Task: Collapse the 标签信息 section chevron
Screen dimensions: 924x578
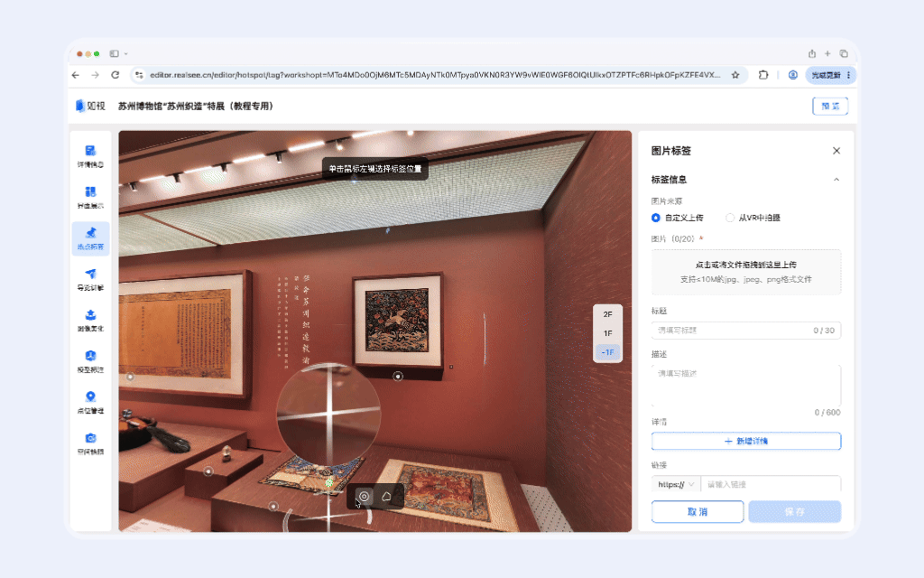Action: 836,180
